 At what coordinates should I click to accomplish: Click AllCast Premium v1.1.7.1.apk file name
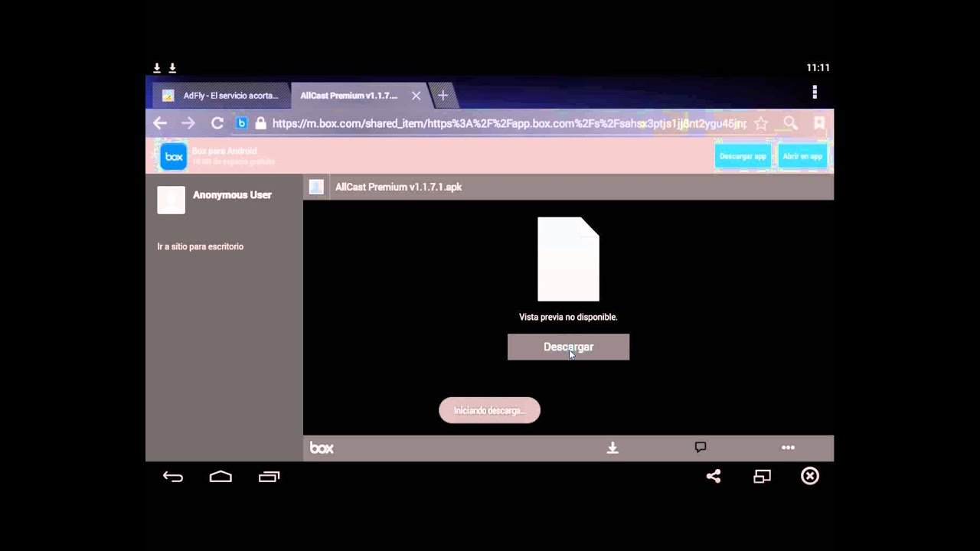pos(398,187)
